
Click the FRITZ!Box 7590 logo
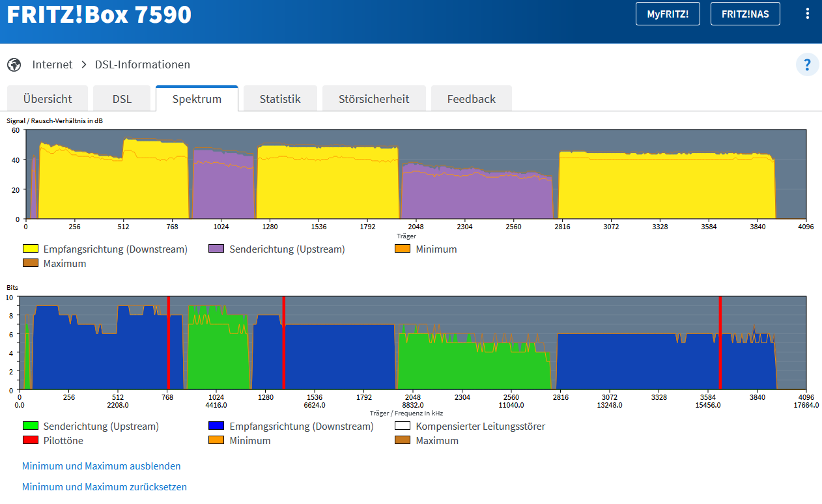pos(99,14)
